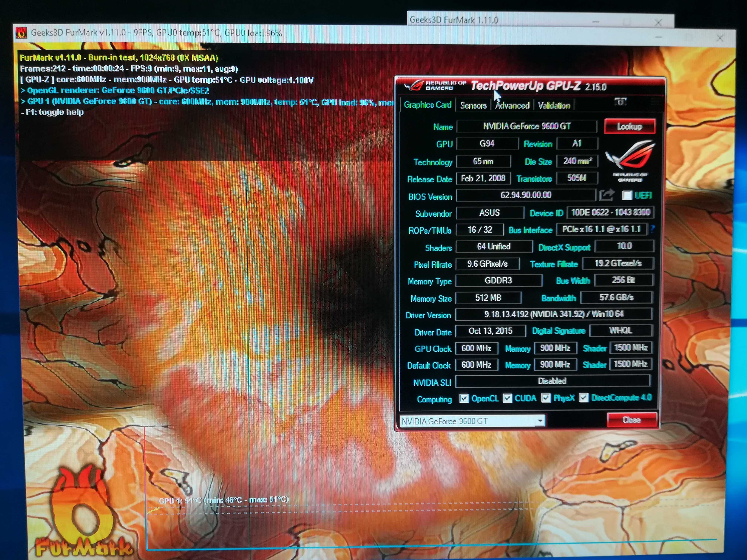Click the Bandwidth value 57.6 GB/s
The width and height of the screenshot is (747, 560).
point(617,297)
